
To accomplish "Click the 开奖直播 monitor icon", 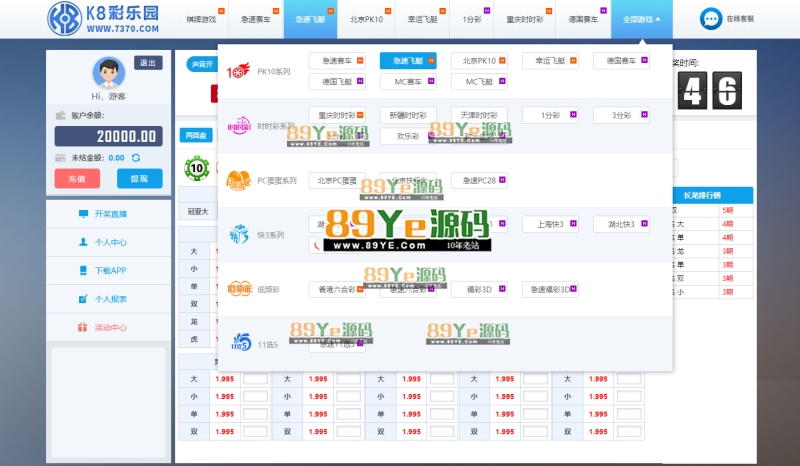I will coord(83,214).
